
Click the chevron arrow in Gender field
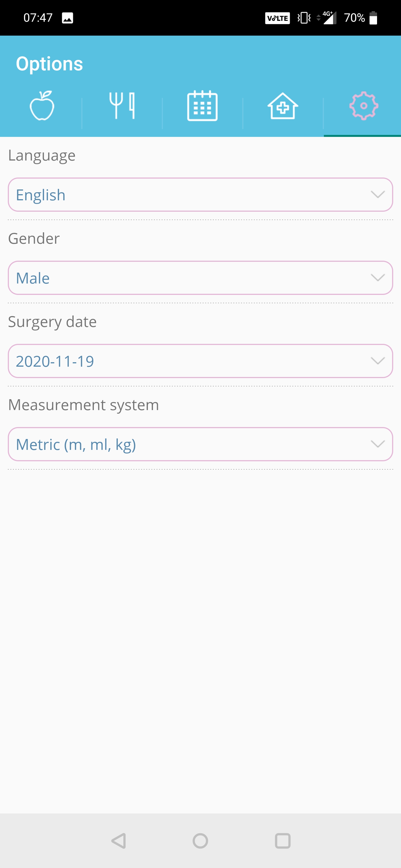[x=377, y=278]
